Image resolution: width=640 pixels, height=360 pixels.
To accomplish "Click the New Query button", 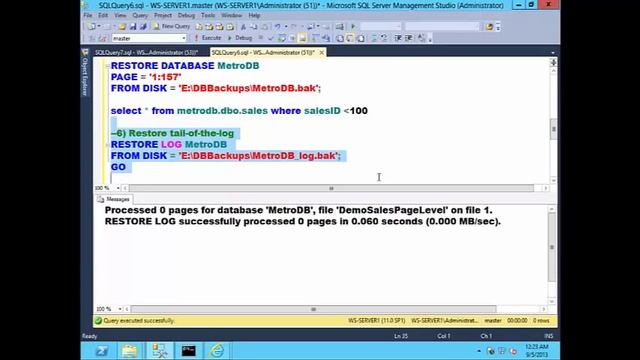I will (172, 27).
